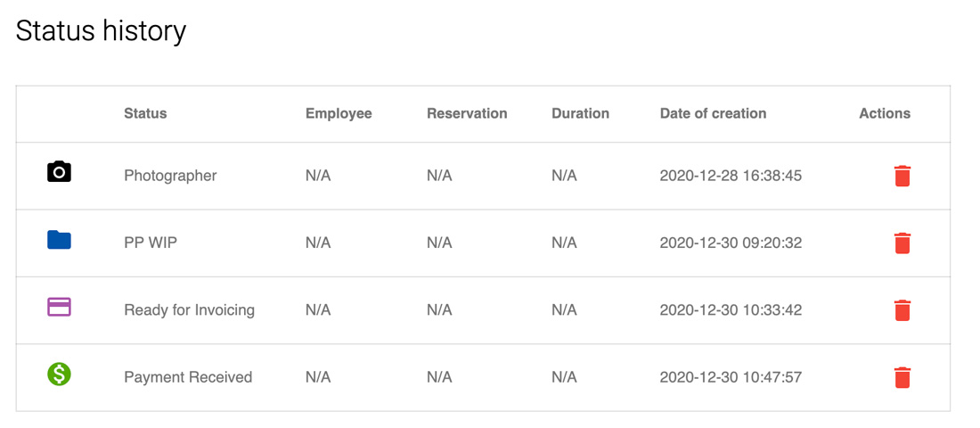The height and width of the screenshot is (428, 980).
Task: Click the Date of creation column header
Action: (x=713, y=113)
